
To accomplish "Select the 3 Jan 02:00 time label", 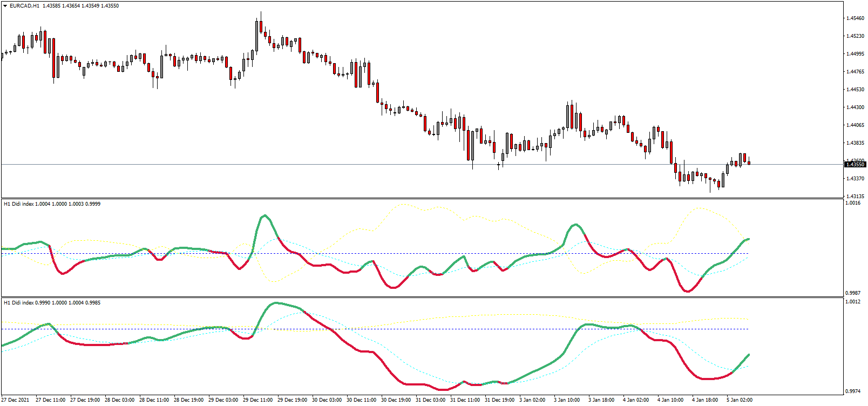I will [x=532, y=400].
